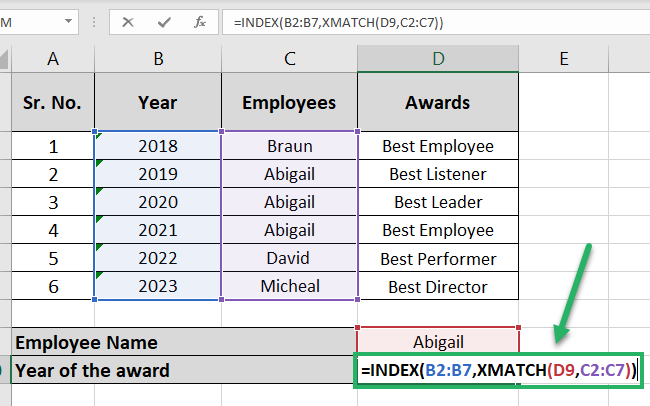Image resolution: width=650 pixels, height=406 pixels.
Task: Click the cell with the INDEX formula
Action: (498, 371)
